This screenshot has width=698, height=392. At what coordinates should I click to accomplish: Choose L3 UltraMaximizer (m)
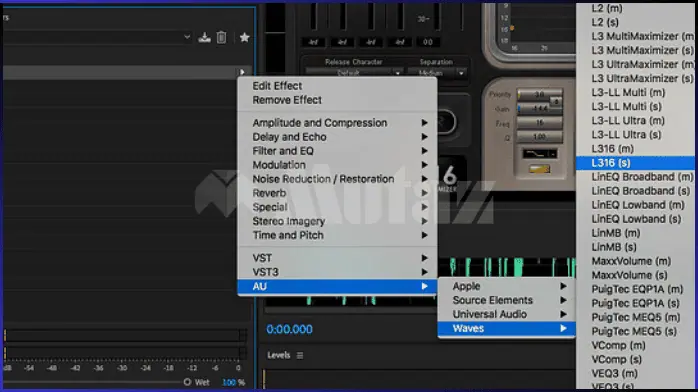coord(635,65)
